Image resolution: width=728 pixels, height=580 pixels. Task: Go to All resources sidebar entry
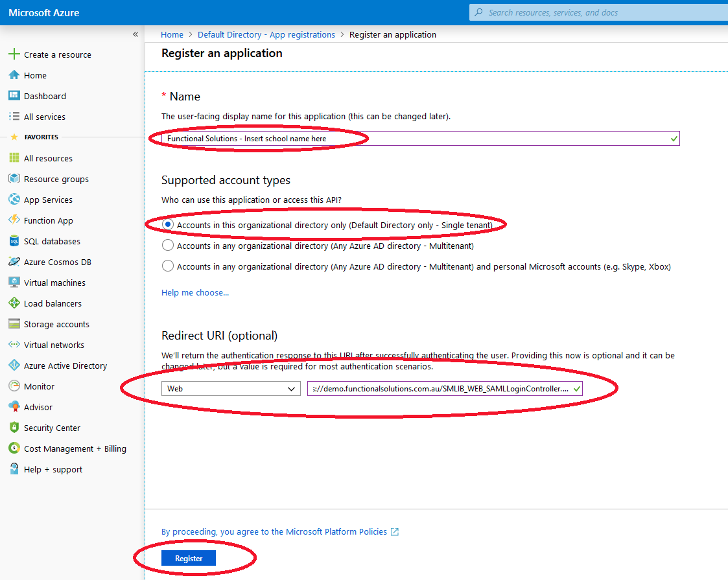point(48,158)
